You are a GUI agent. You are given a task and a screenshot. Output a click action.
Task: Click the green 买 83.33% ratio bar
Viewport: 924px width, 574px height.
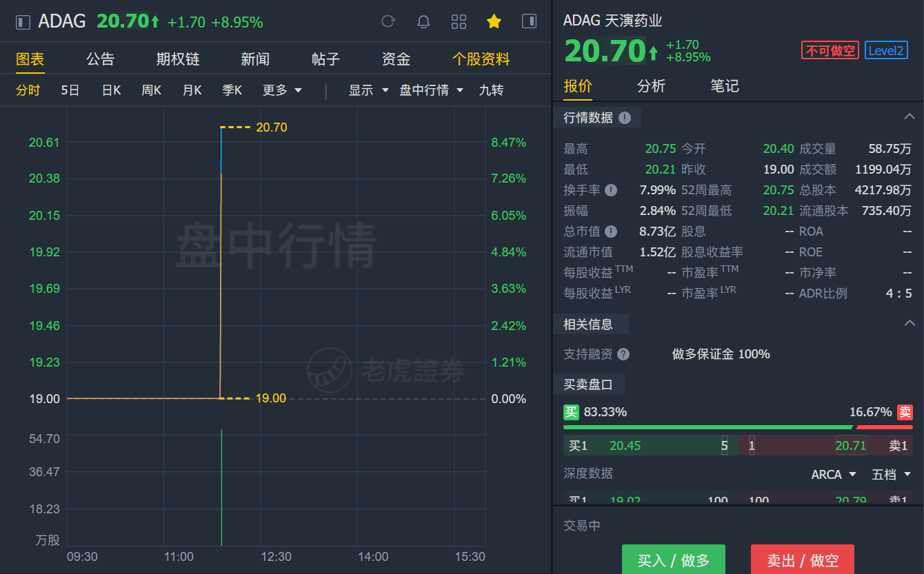708,427
